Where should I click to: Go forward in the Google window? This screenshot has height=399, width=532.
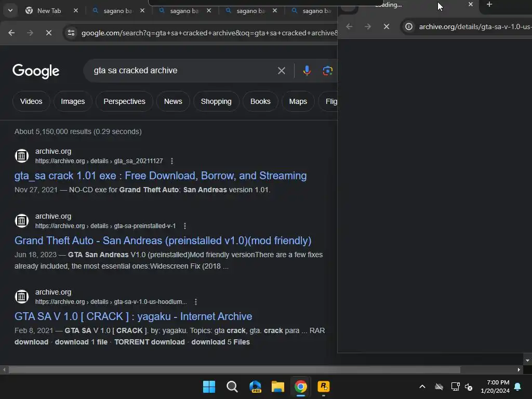30,33
